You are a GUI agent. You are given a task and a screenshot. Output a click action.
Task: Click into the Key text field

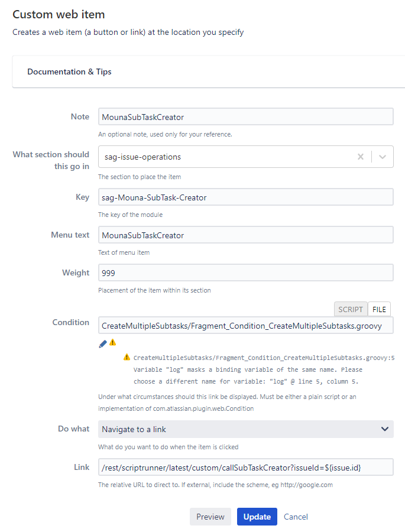246,197
